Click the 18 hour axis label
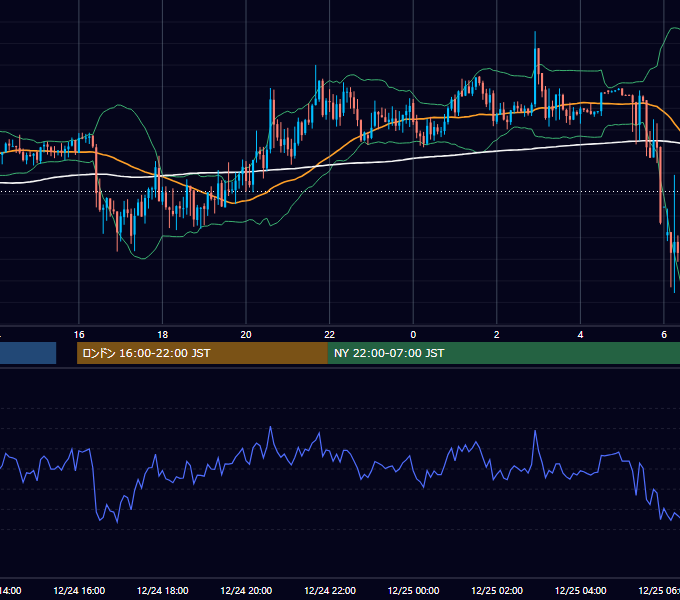Screen dimensions: 680x600 pos(163,335)
